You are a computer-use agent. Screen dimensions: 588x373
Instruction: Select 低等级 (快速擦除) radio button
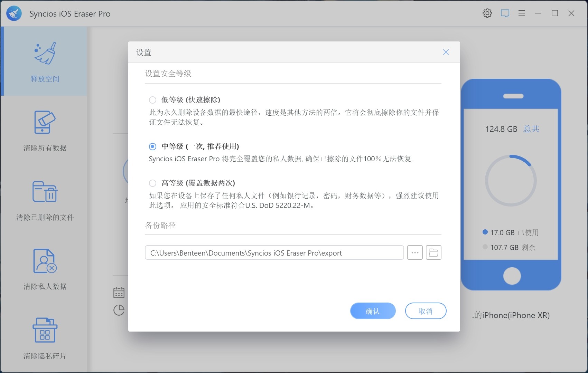tap(152, 100)
